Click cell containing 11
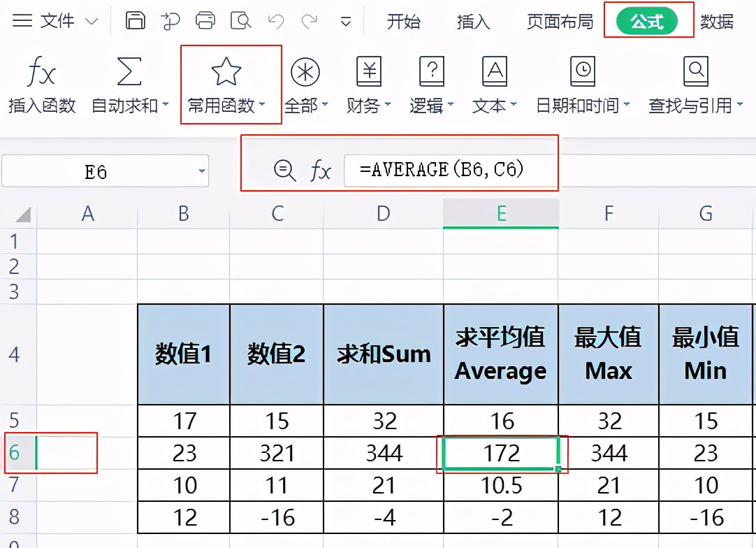Image resolution: width=756 pixels, height=548 pixels. click(x=277, y=485)
